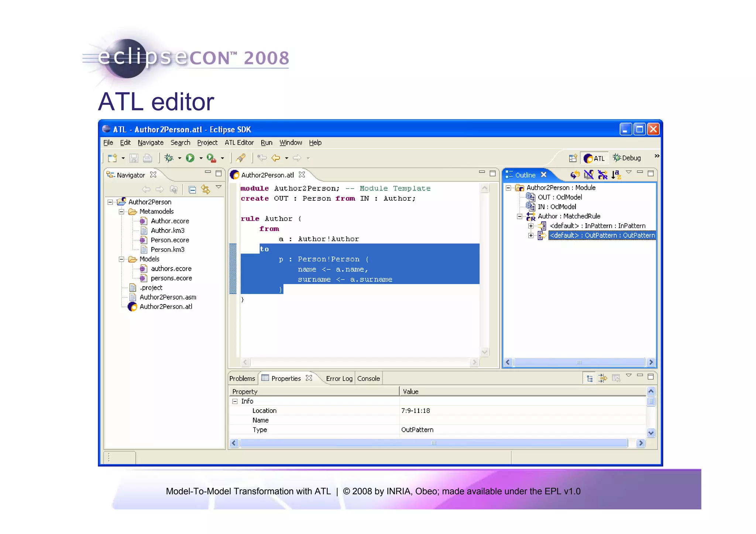Collapse Author : MatchedRule node
The image size is (756, 534).
(519, 216)
